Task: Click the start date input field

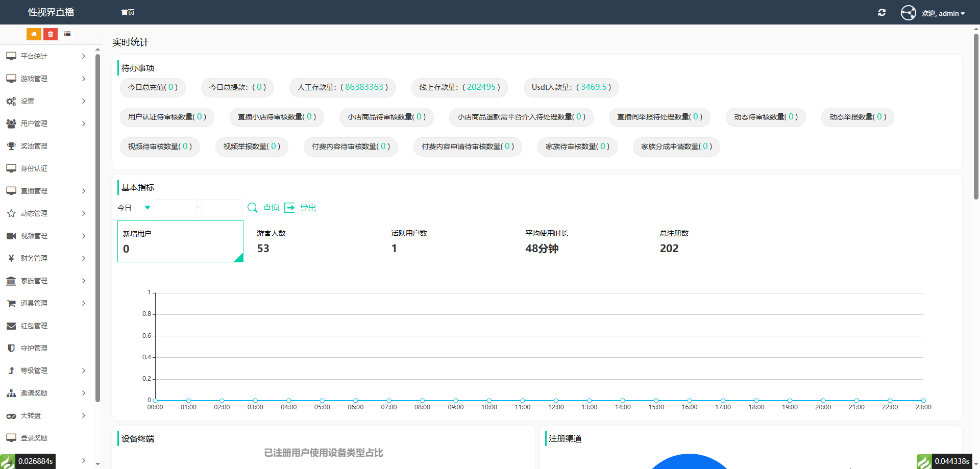Action: 176,208
